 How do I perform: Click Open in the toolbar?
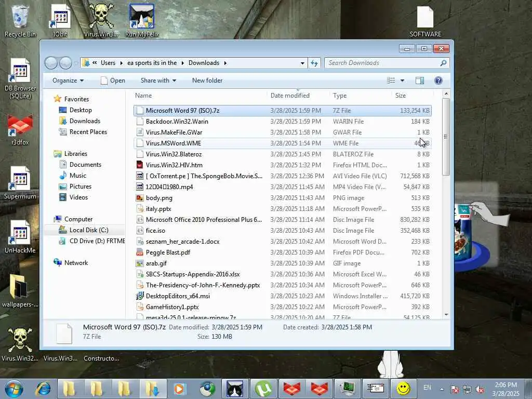point(113,81)
